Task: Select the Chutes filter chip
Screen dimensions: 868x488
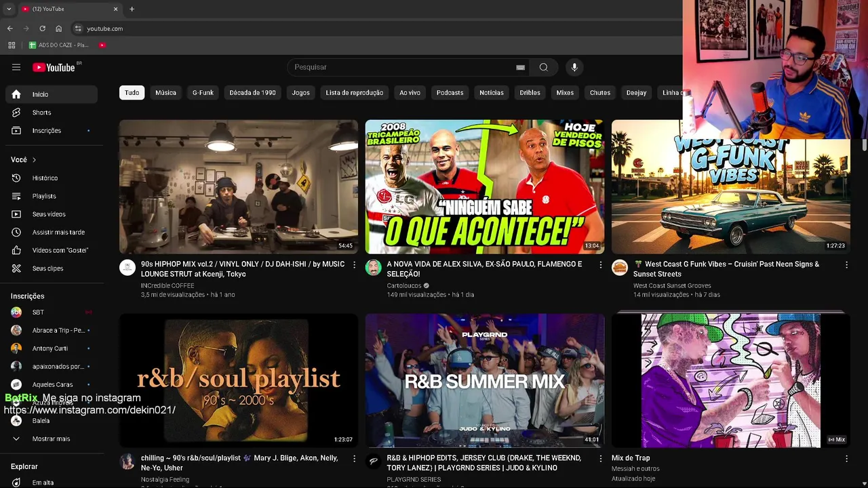Action: (x=599, y=93)
